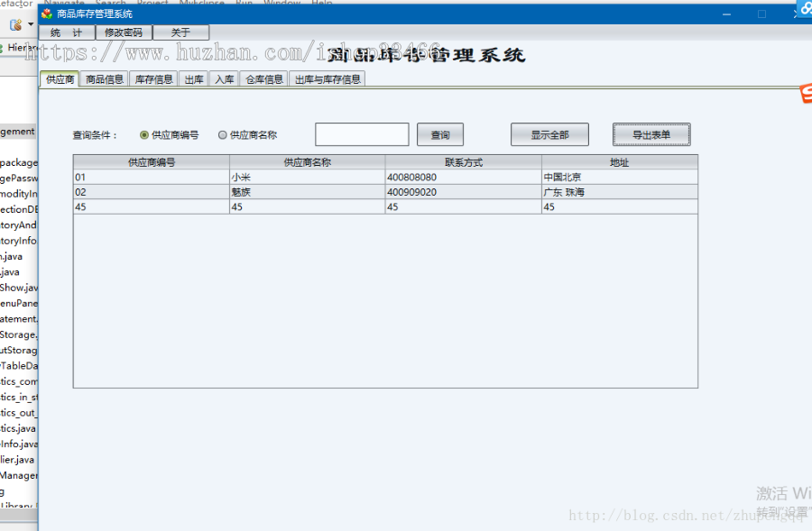Switch to the 库存信息 tab

(x=153, y=78)
